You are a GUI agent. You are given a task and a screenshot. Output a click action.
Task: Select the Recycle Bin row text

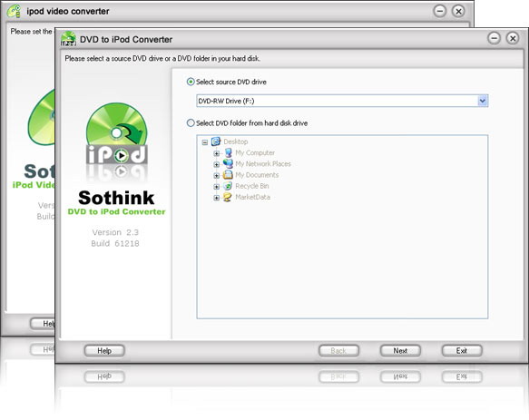pos(252,186)
